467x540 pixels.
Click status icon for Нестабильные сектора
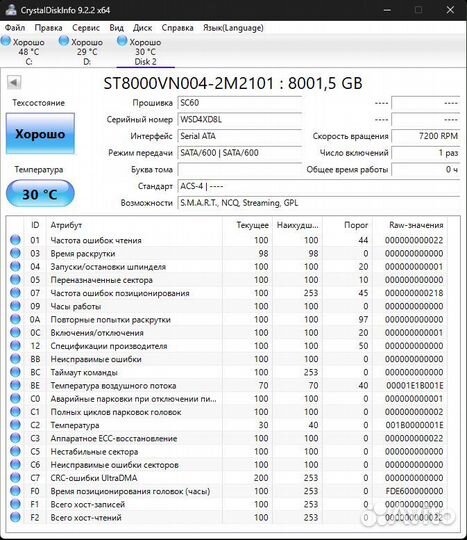[15, 451]
